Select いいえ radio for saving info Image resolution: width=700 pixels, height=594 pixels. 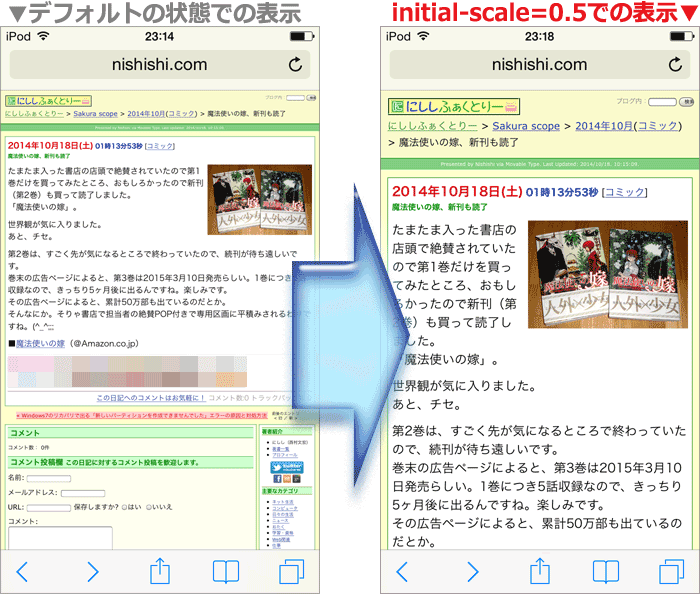point(149,507)
